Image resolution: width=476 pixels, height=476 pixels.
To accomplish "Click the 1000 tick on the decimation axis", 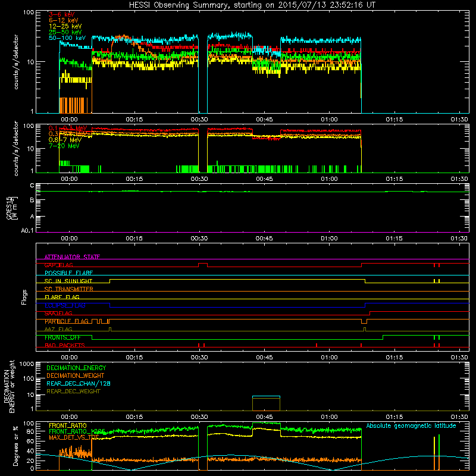I will click(27, 364).
